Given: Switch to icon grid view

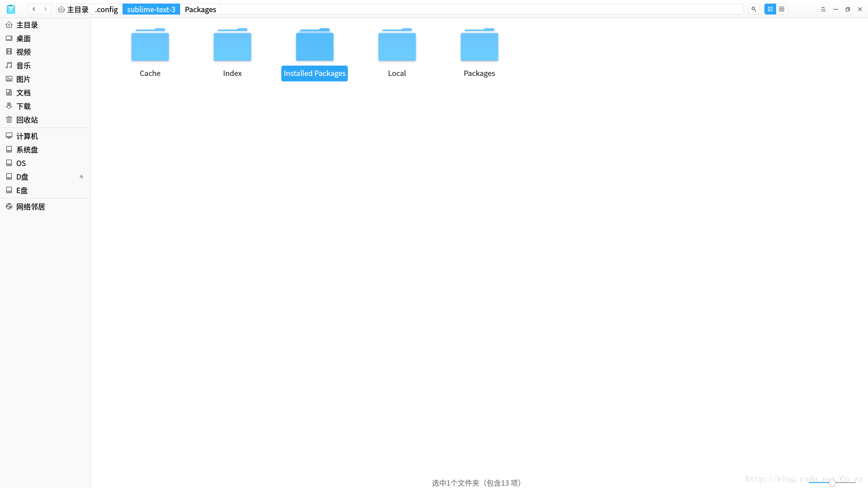Looking at the screenshot, I should 770,9.
